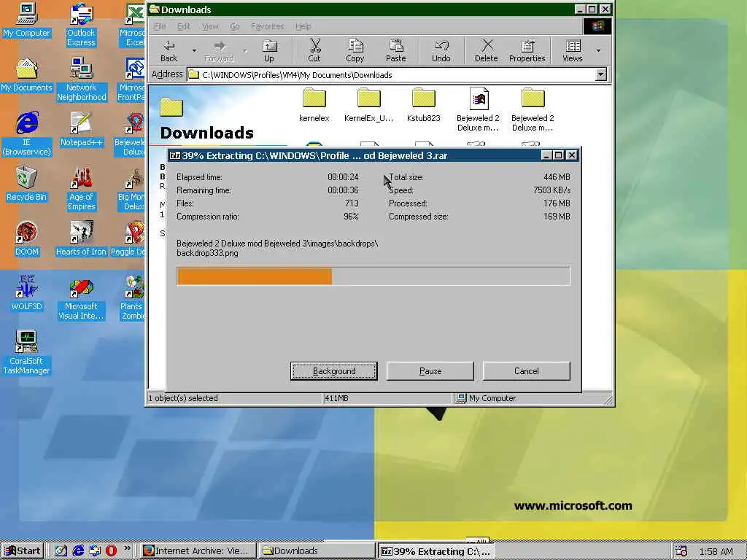
Task: Expand the Back history dropdown arrow
Action: tap(194, 50)
